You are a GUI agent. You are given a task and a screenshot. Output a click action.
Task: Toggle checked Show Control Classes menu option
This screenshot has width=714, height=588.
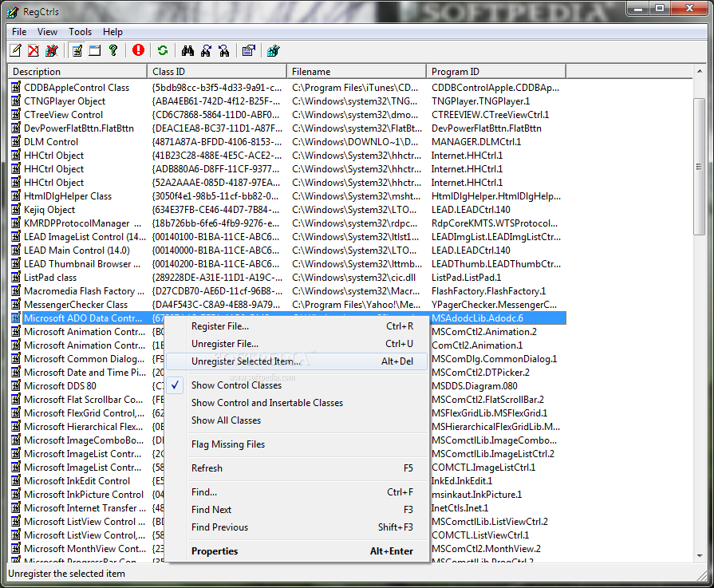pyautogui.click(x=297, y=385)
